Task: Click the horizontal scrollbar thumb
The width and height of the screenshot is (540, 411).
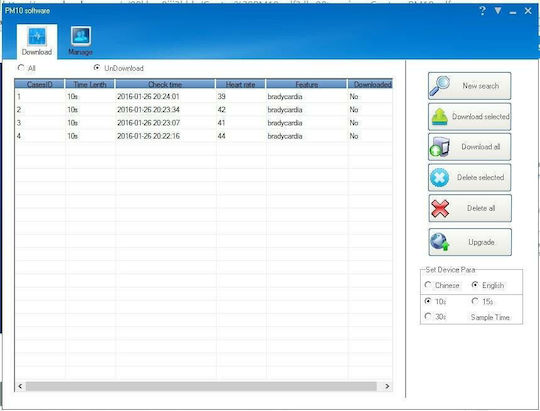Action: point(201,386)
